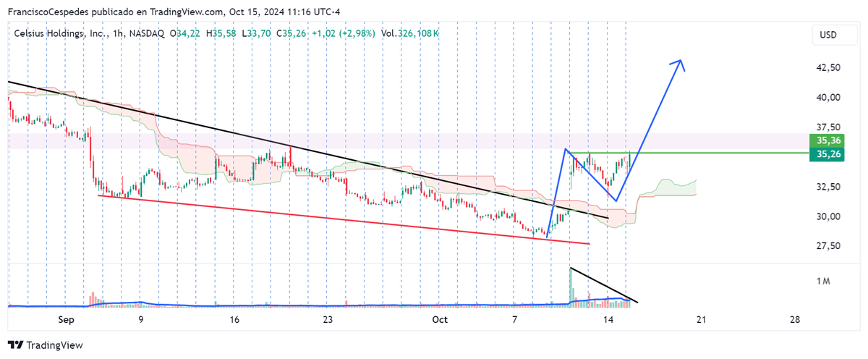Click the 7 date axis label

click(514, 320)
